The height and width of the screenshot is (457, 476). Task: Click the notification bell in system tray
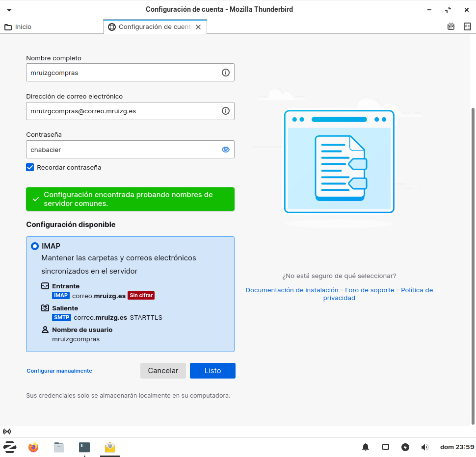[x=366, y=447]
